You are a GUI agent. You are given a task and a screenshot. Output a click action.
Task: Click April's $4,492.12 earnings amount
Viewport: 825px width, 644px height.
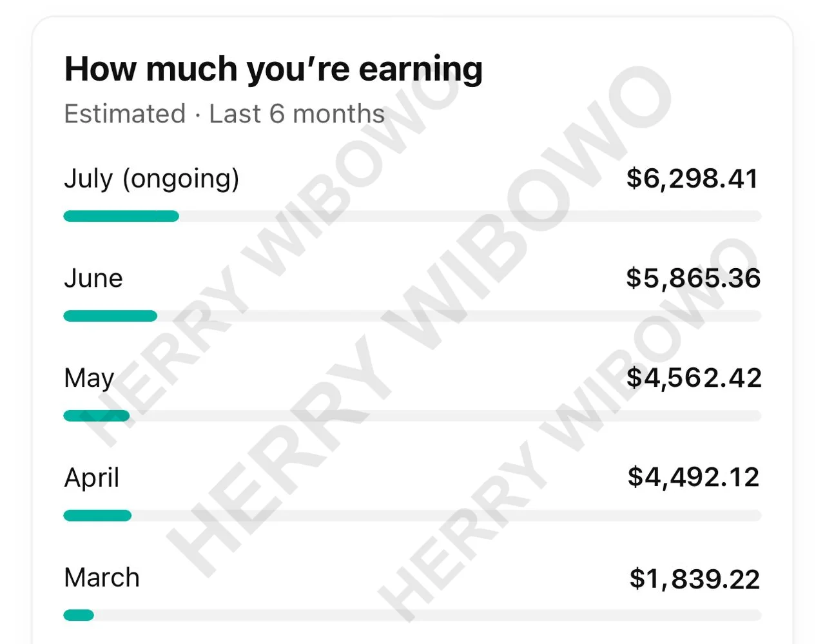click(694, 477)
